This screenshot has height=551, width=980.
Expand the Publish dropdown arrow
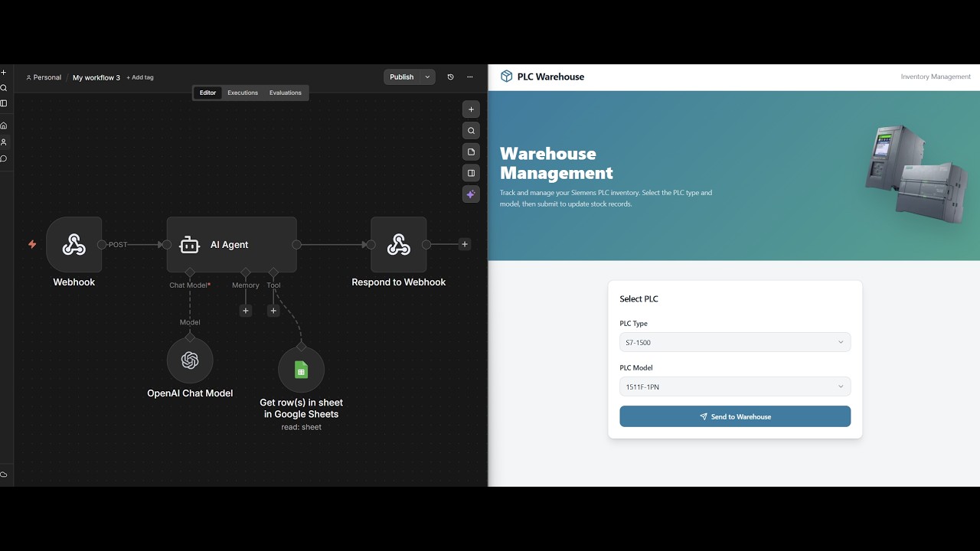coord(428,77)
